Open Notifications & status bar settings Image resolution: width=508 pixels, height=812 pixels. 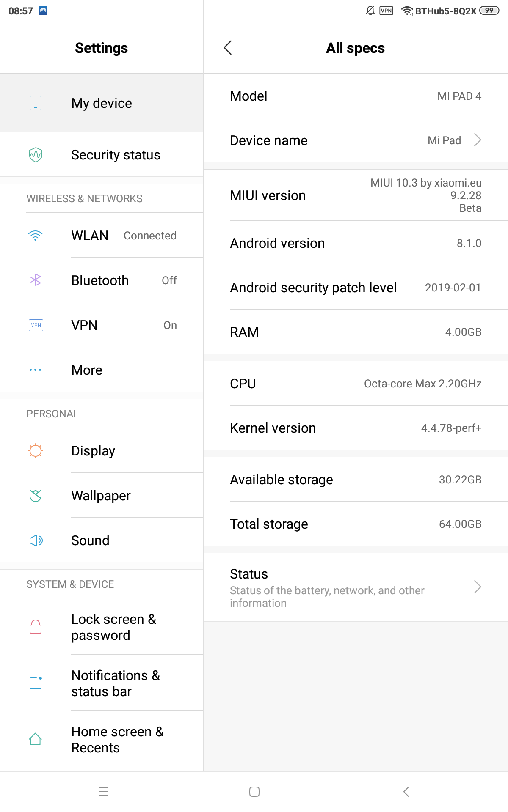102,683
